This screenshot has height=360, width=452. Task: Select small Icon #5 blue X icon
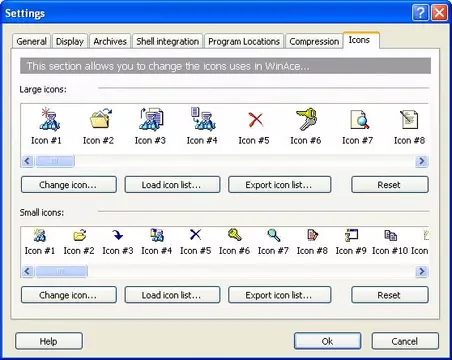[195, 235]
